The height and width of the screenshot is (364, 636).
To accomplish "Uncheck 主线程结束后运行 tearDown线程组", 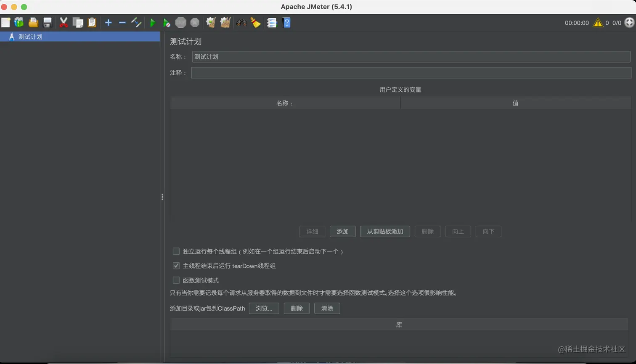I will 176,265.
